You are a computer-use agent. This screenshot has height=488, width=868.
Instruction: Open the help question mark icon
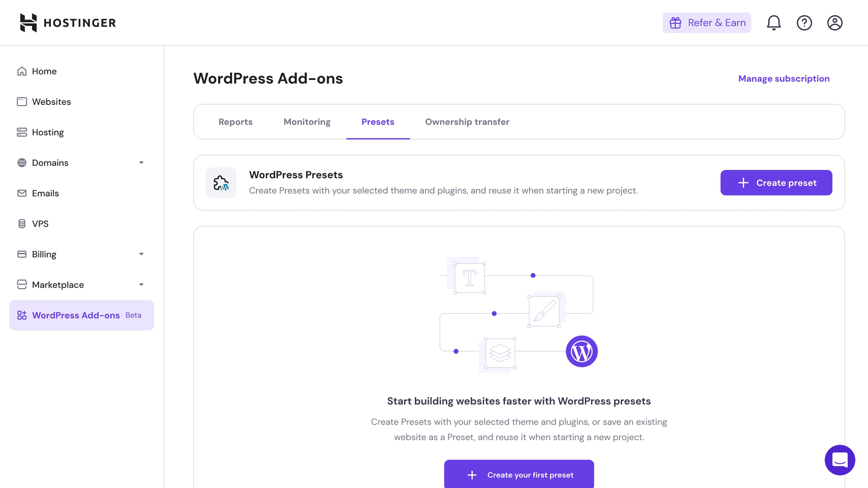tap(804, 23)
